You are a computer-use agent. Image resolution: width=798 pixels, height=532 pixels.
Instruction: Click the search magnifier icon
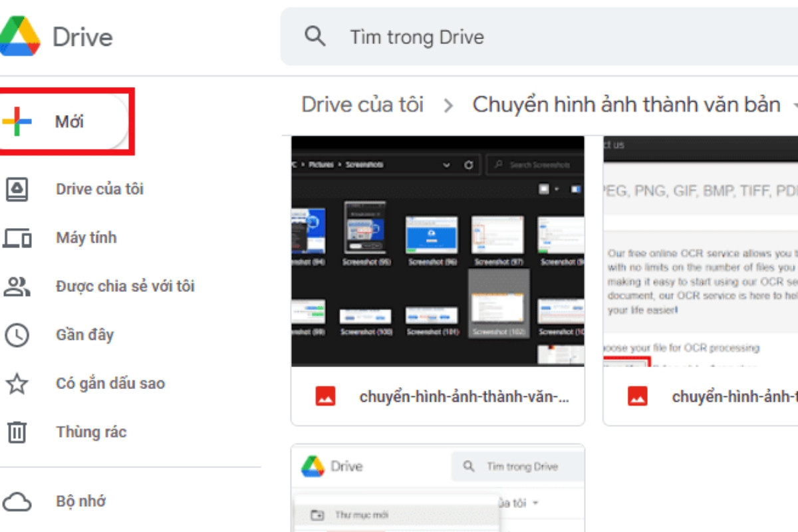click(315, 36)
